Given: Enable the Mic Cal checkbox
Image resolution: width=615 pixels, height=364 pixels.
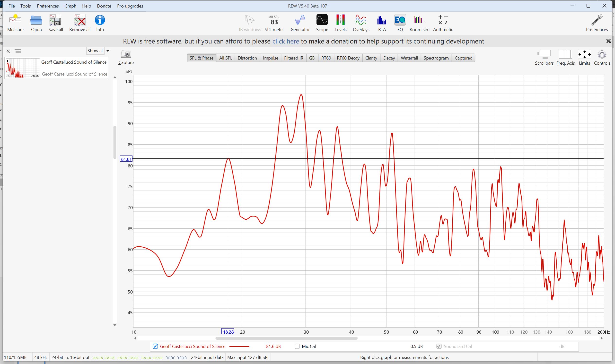Looking at the screenshot, I should tap(297, 346).
